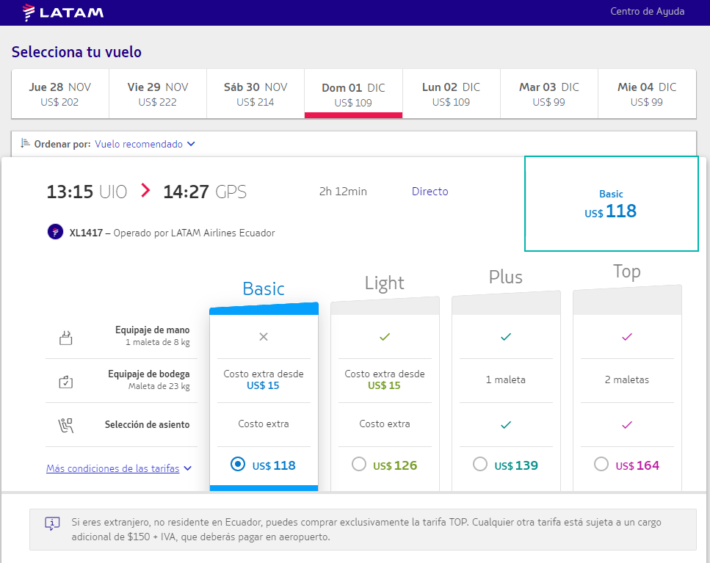Select the Light fare column header

pyautogui.click(x=384, y=283)
